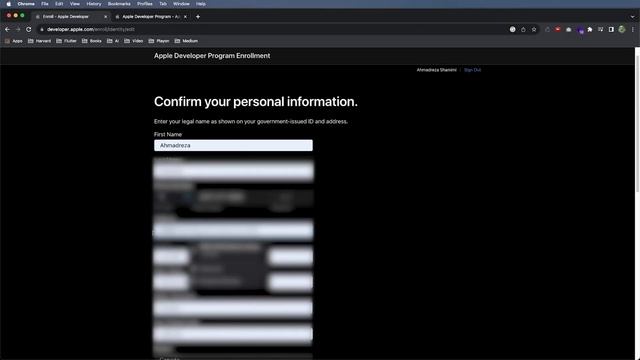Toggle the Chrome side panel
640x360 pixels.
click(611, 29)
